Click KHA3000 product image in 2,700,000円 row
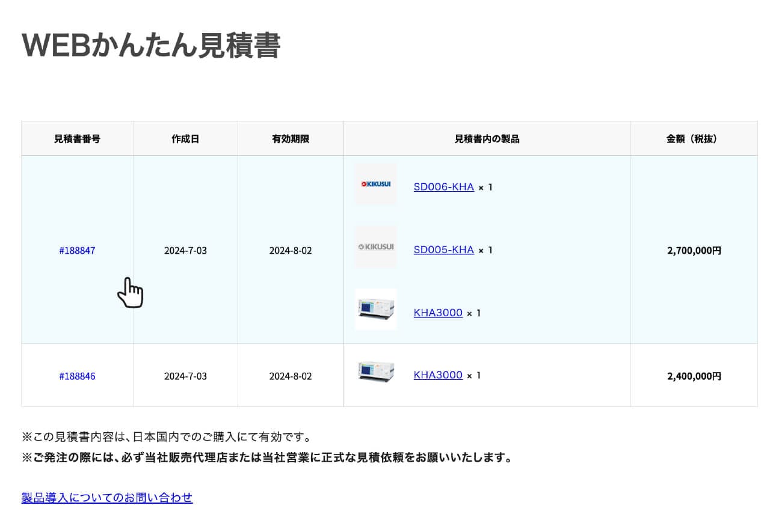The height and width of the screenshot is (532, 773). 376,310
